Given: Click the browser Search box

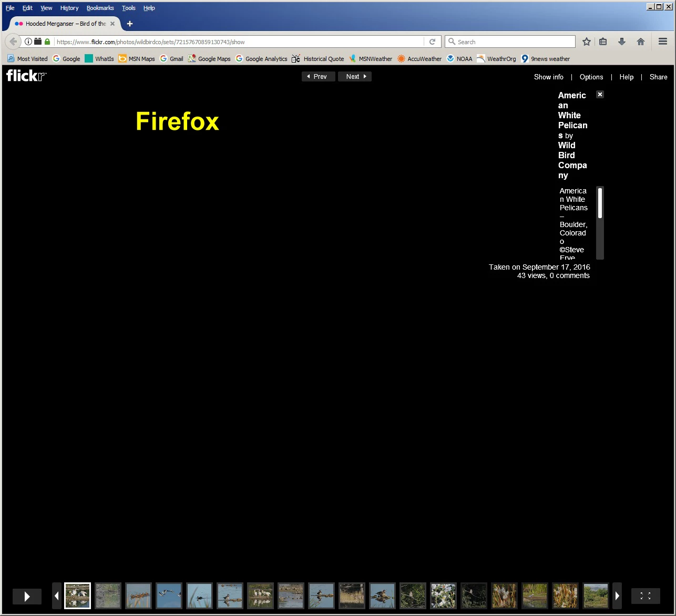Looking at the screenshot, I should pyautogui.click(x=510, y=42).
